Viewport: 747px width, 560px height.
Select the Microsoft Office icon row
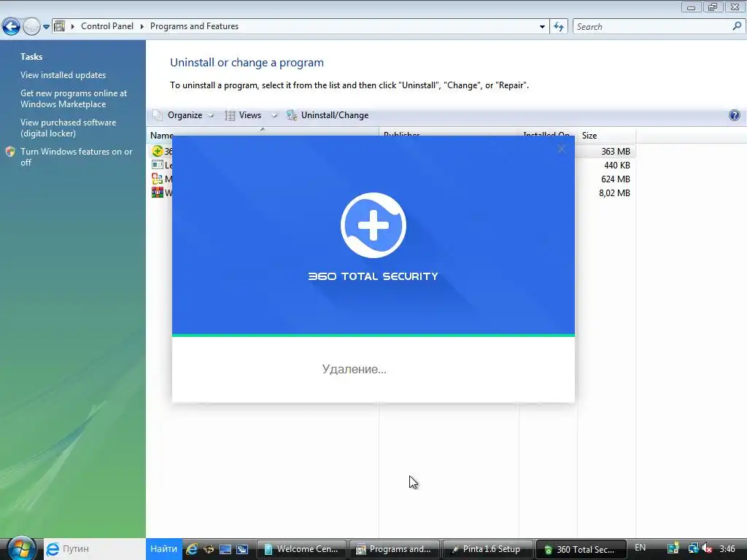pos(158,179)
